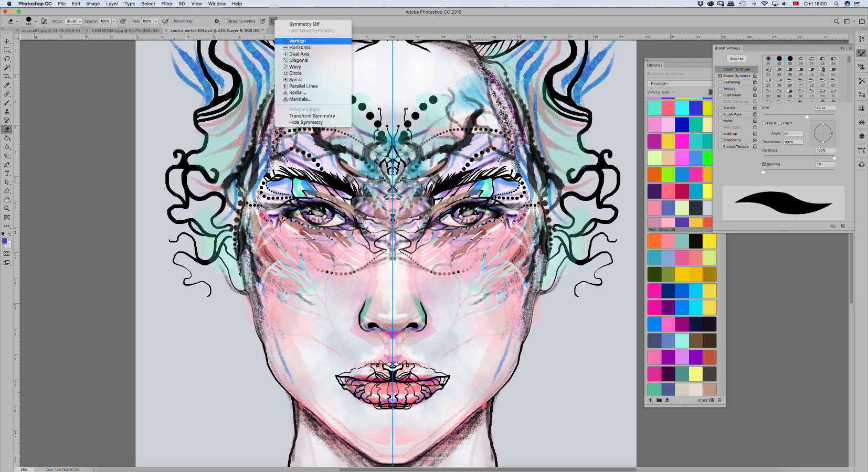Open the Flow value dropdown arrow

156,22
